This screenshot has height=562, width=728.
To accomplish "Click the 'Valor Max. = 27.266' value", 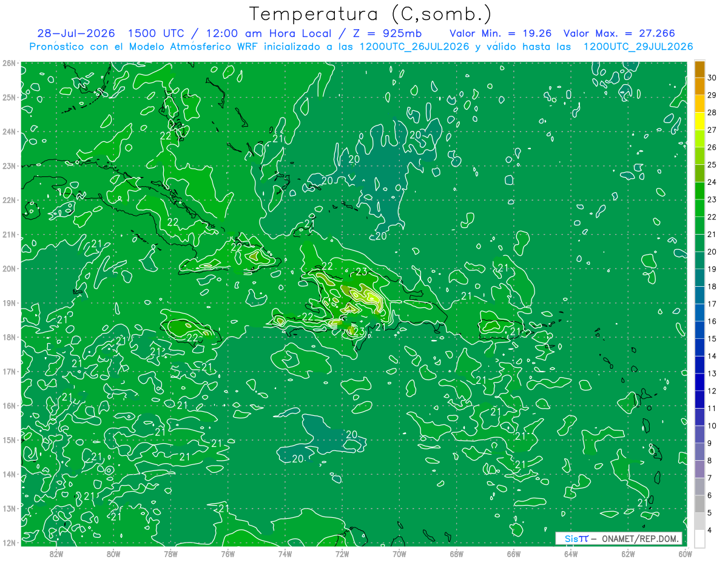I will 619,33.
